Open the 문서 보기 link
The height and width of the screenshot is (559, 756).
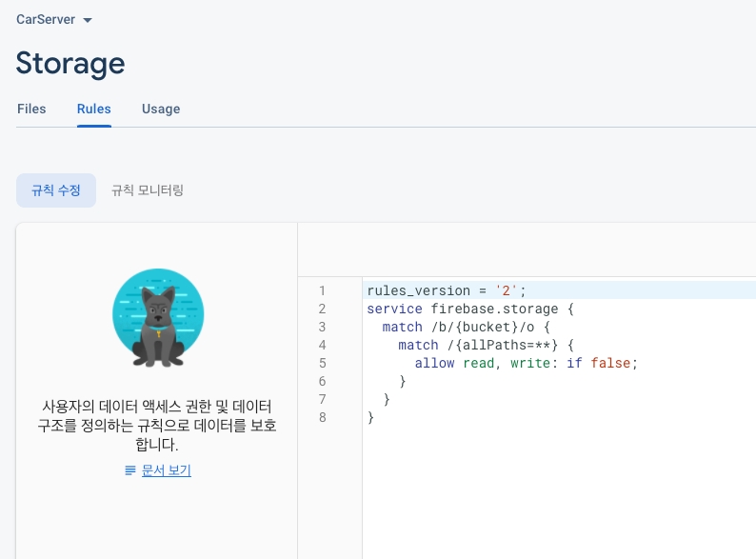[x=167, y=470]
